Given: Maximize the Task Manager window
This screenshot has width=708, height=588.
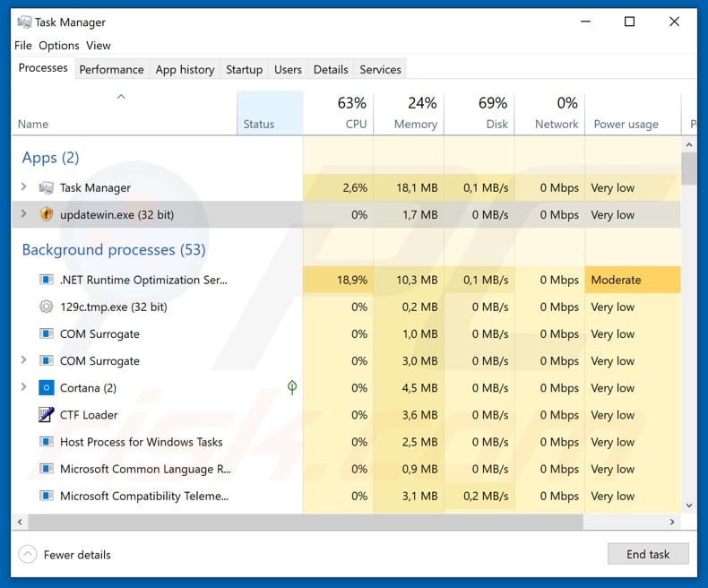Looking at the screenshot, I should [629, 22].
